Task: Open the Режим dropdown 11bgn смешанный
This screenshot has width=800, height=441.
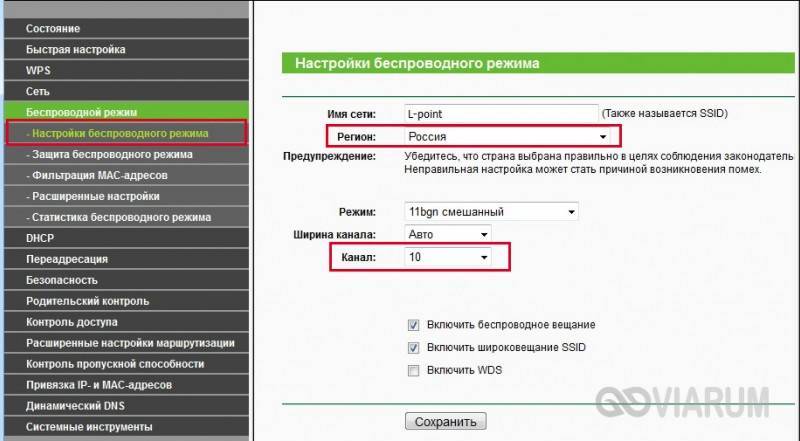Action: pyautogui.click(x=491, y=211)
